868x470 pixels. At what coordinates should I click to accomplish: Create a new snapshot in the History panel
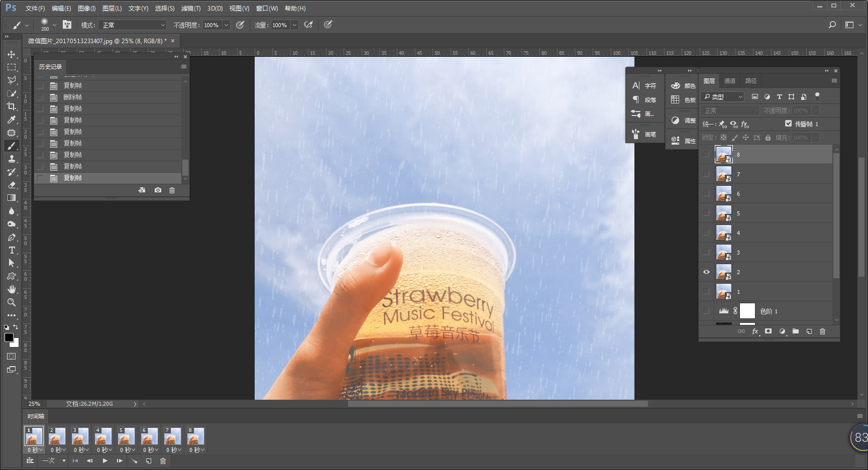coord(158,190)
